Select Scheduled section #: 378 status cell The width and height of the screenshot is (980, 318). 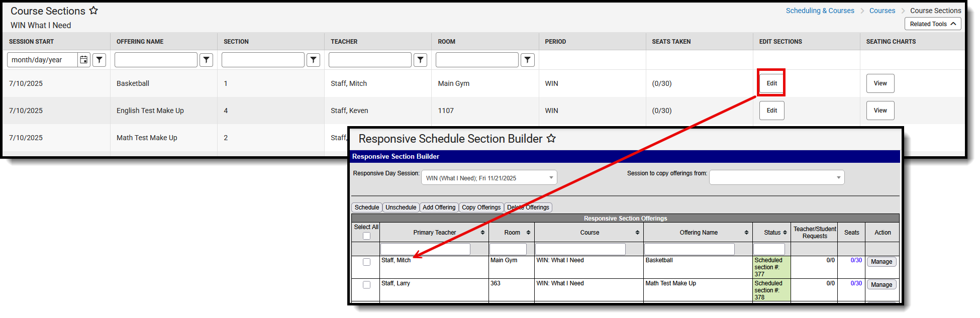pyautogui.click(x=771, y=290)
